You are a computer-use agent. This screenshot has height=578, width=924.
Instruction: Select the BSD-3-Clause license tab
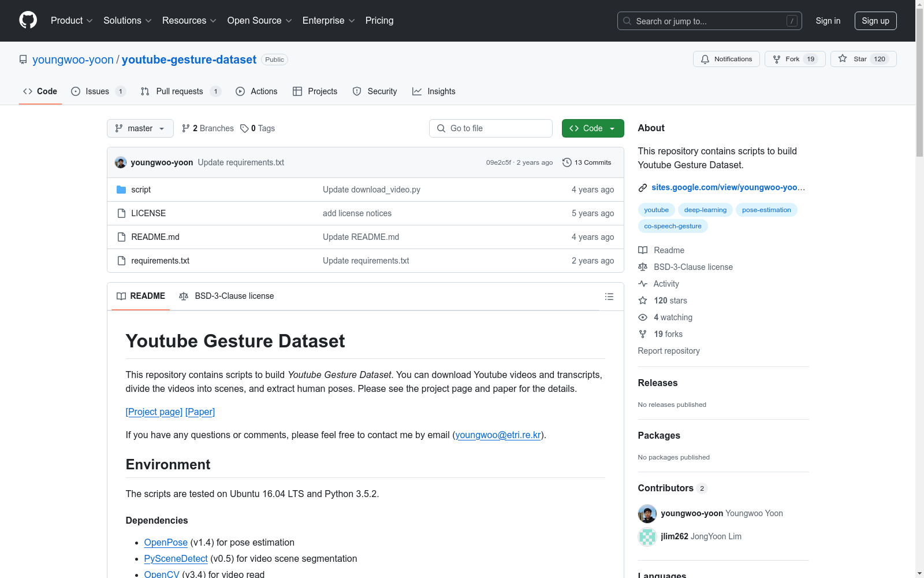click(x=226, y=296)
